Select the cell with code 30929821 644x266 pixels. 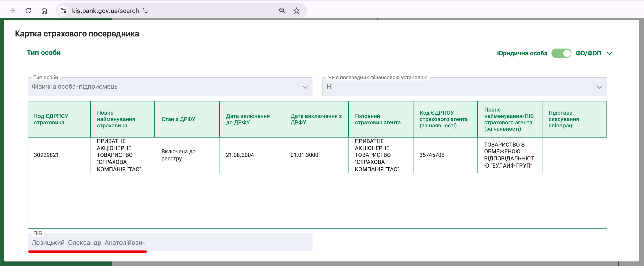47,155
